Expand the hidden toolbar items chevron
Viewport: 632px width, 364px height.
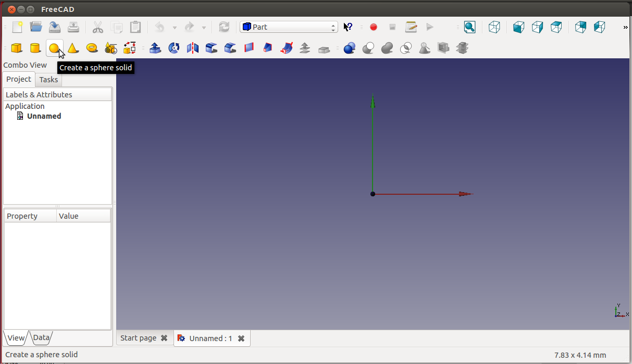tap(625, 27)
